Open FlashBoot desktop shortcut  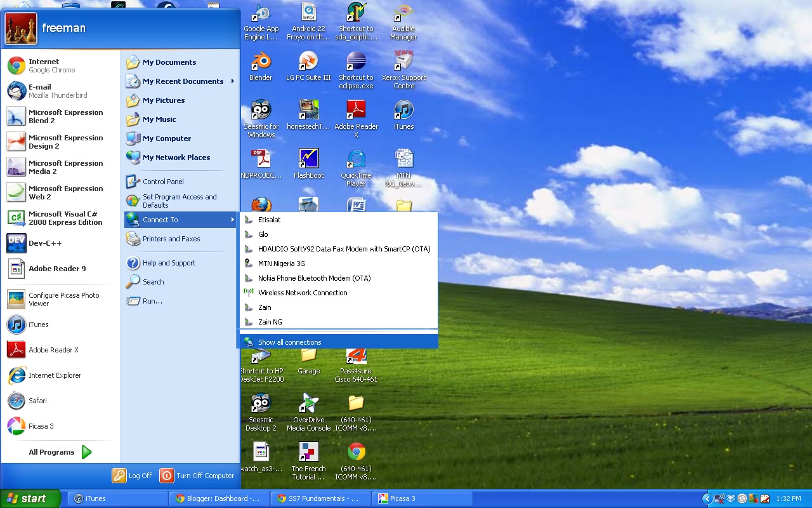point(308,164)
